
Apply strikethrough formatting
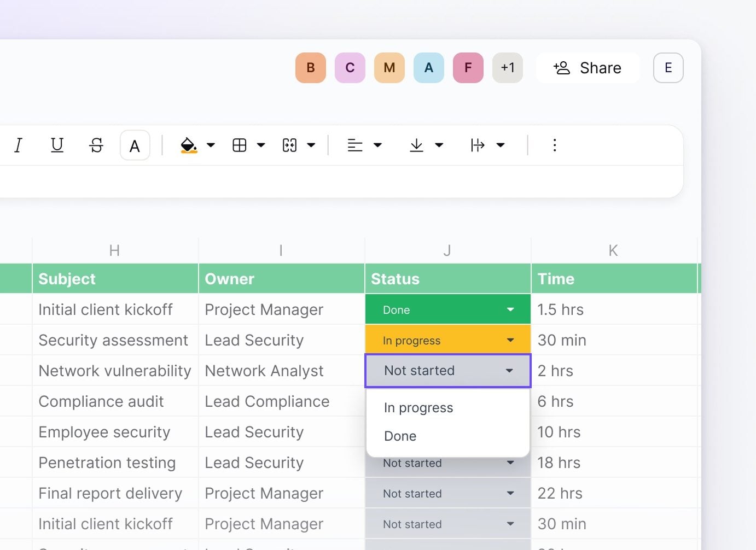96,145
